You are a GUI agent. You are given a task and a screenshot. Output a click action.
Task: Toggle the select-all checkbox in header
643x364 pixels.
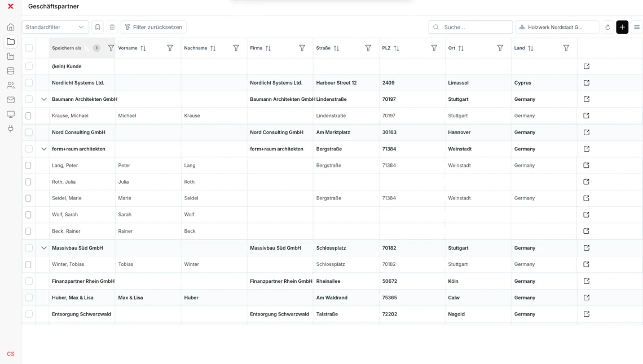pyautogui.click(x=29, y=48)
